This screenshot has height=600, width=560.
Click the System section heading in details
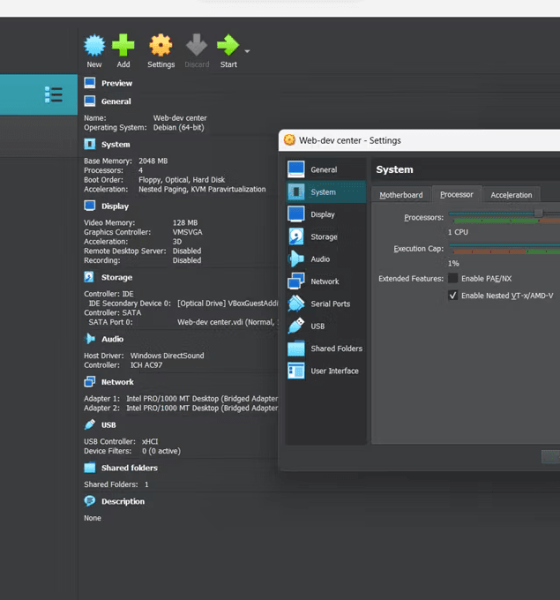click(116, 144)
